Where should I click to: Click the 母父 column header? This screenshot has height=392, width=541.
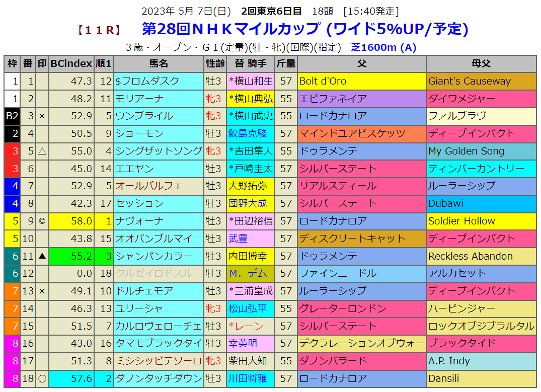481,63
